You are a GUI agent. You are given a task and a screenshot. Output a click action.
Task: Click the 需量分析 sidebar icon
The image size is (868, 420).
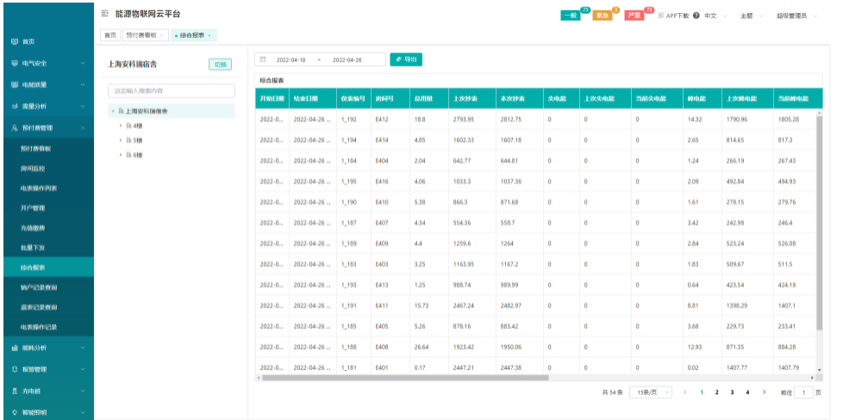point(15,106)
